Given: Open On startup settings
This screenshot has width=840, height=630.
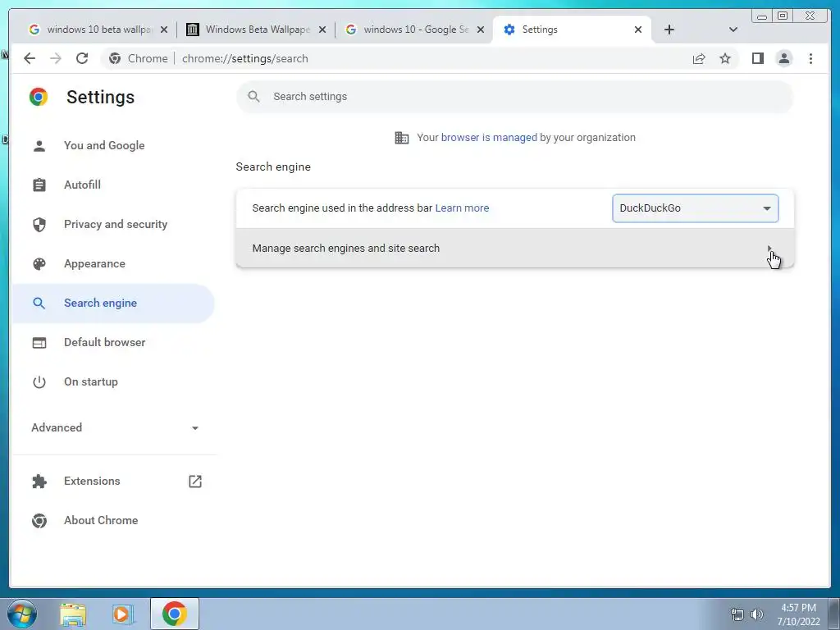Looking at the screenshot, I should (113, 382).
